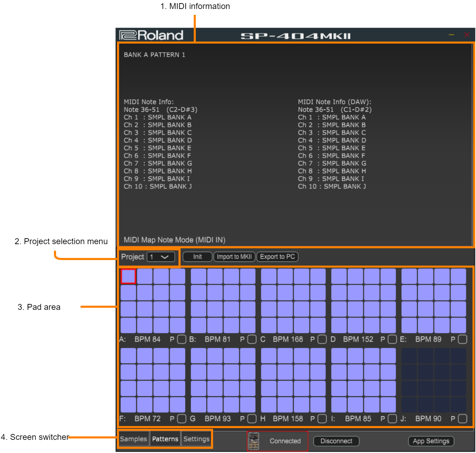The width and height of the screenshot is (476, 453).
Task: Open App Settings
Action: (x=431, y=441)
